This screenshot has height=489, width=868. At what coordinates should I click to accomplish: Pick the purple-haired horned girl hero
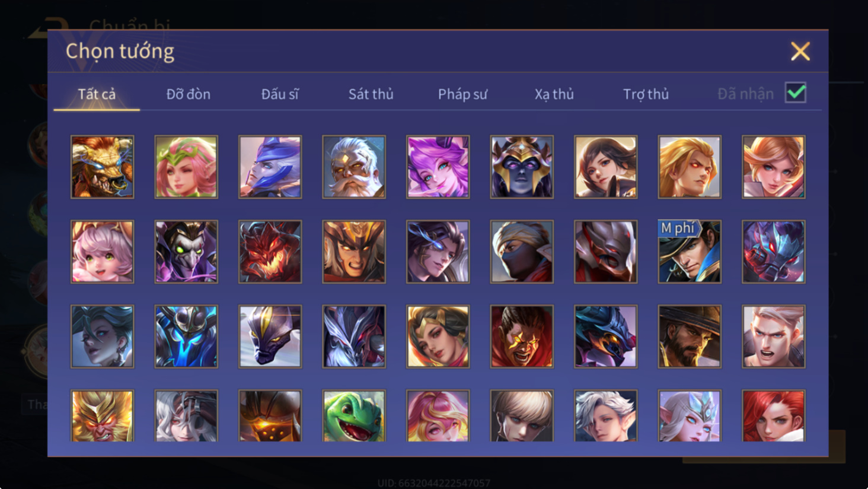438,167
